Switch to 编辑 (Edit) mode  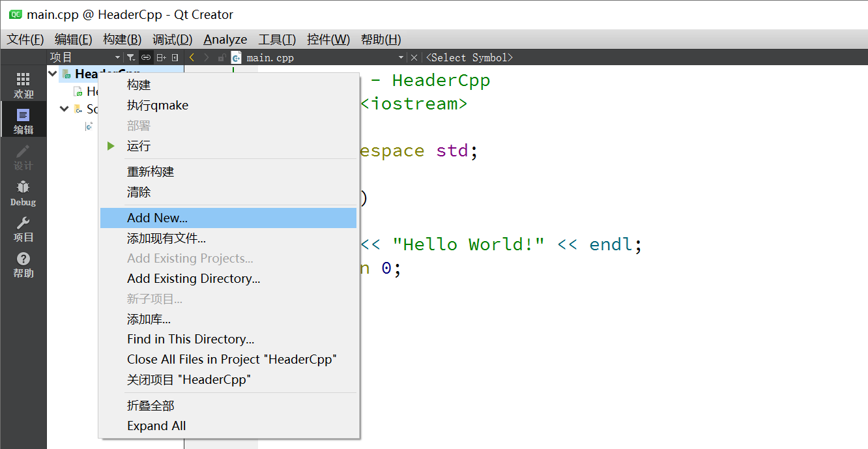(23, 121)
